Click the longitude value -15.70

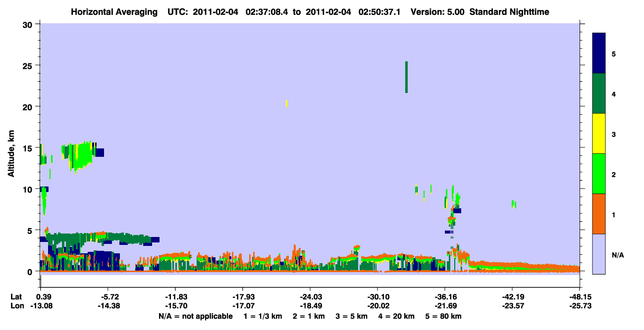tap(175, 306)
